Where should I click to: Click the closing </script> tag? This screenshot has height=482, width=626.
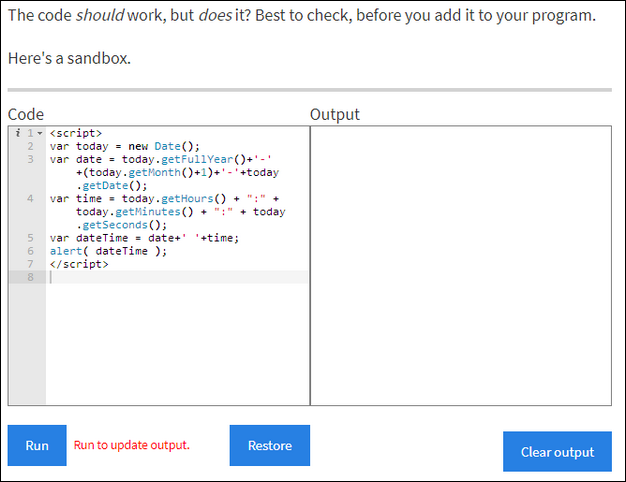pyautogui.click(x=79, y=264)
